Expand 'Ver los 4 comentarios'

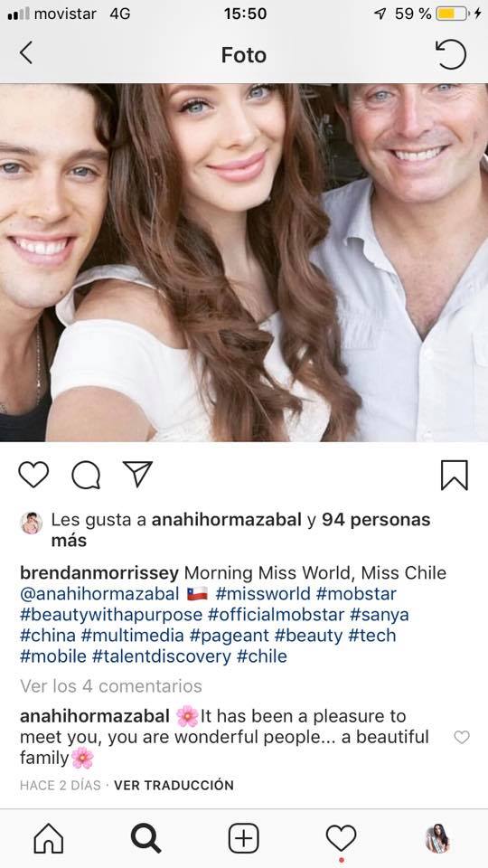[x=110, y=686]
